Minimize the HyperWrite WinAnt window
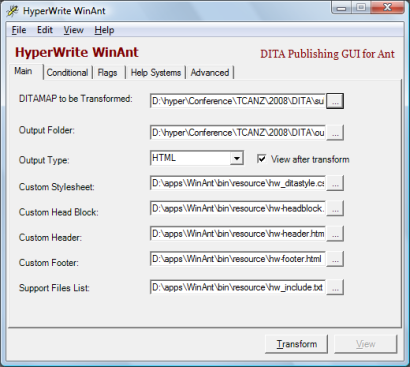 pyautogui.click(x=341, y=8)
